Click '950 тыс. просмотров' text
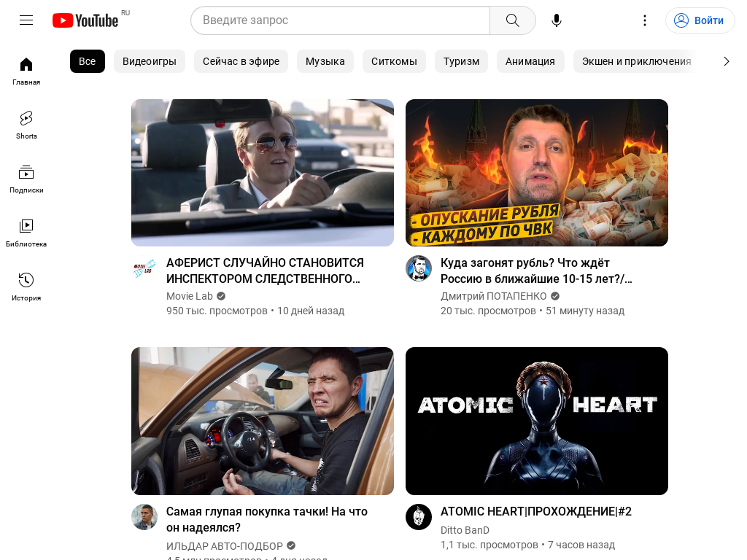The image size is (747, 560). click(217, 311)
